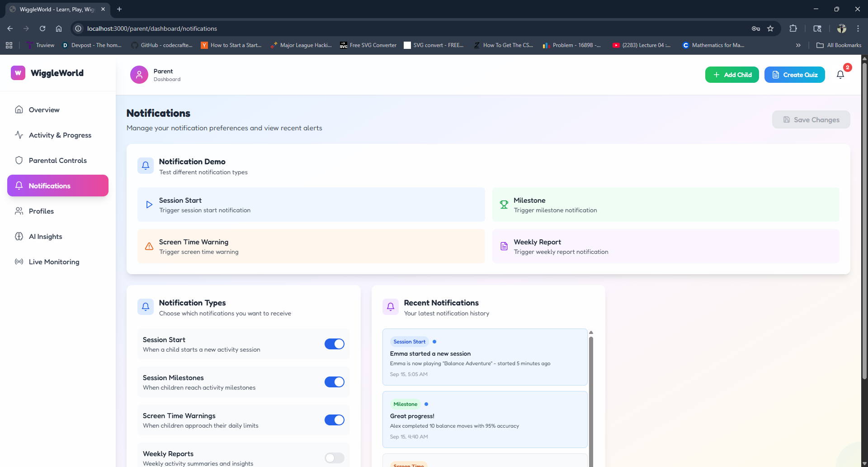Open a new browser tab
The height and width of the screenshot is (467, 868).
(119, 9)
